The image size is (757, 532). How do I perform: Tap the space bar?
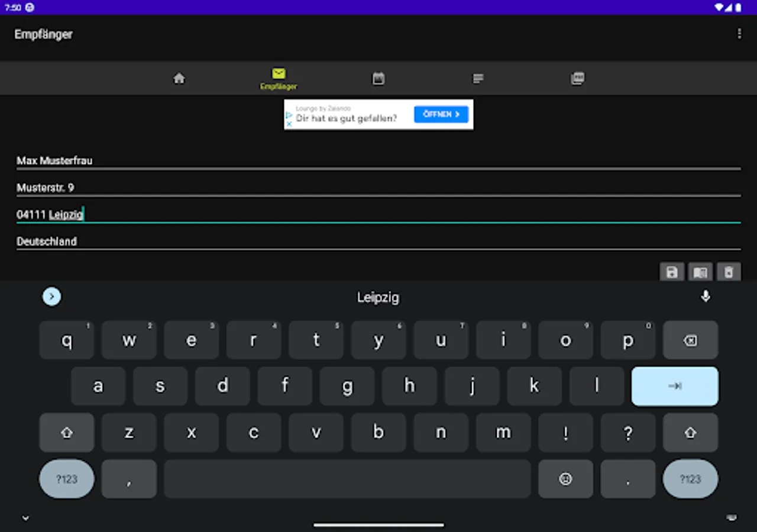pyautogui.click(x=347, y=479)
